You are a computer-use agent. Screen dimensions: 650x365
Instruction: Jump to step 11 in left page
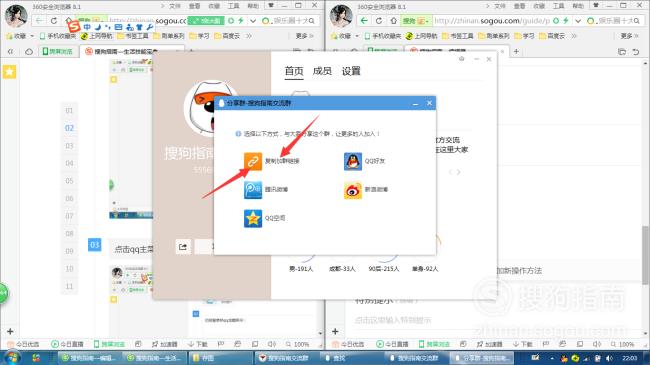[69, 286]
